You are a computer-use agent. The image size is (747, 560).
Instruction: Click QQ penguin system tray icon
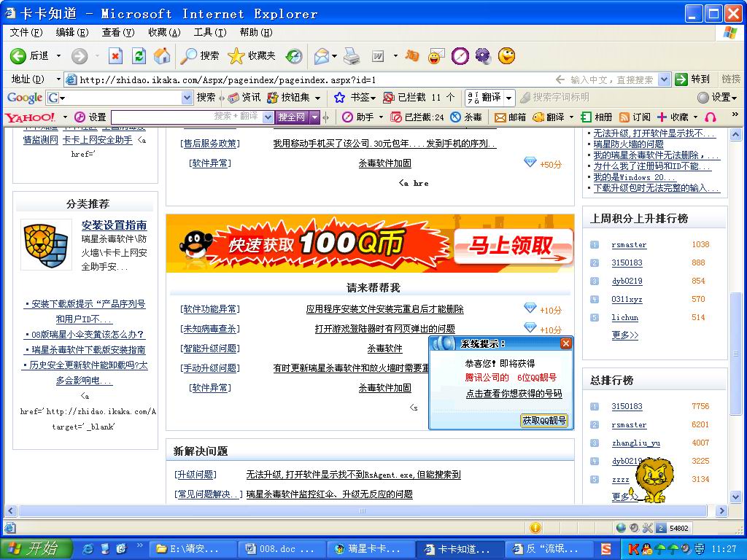pyautogui.click(x=646, y=549)
